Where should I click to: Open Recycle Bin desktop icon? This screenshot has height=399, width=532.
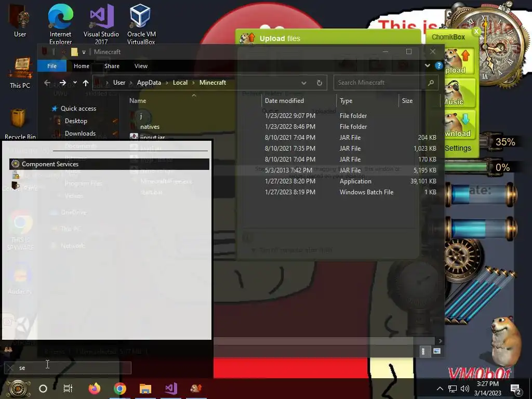point(20,124)
